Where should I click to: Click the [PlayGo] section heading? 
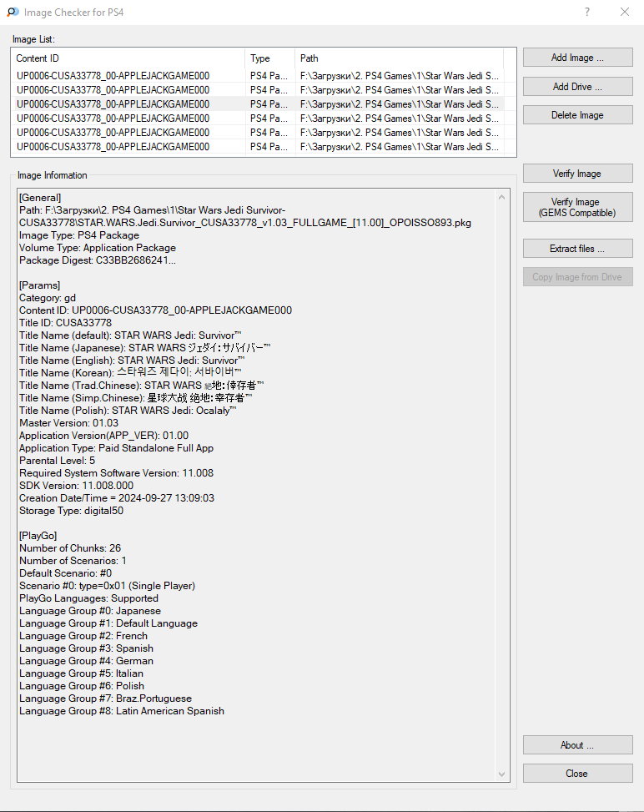click(38, 536)
